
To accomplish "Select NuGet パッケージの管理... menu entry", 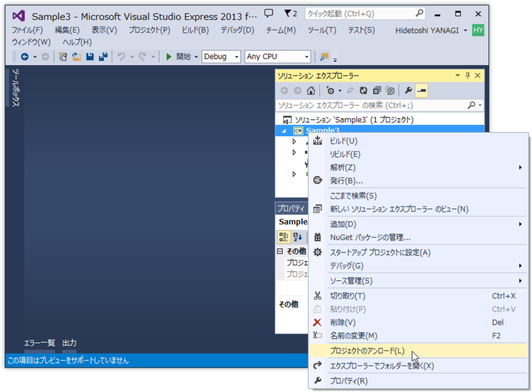I will [418, 237].
